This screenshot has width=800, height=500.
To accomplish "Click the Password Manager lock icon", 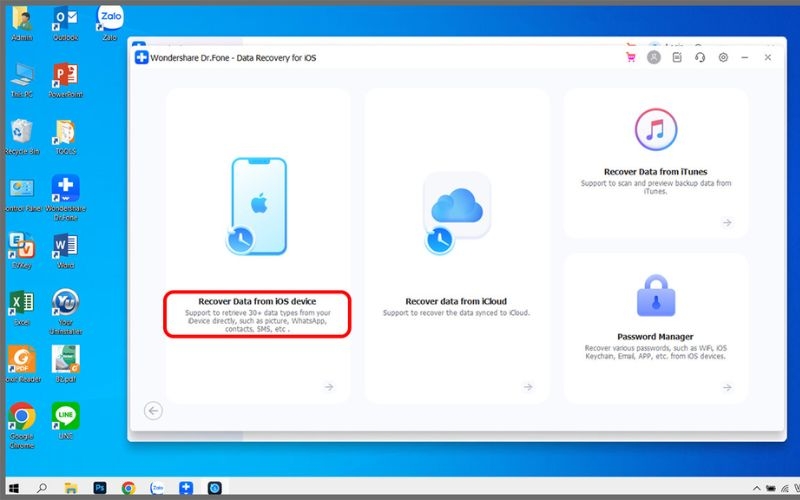I will click(x=656, y=296).
